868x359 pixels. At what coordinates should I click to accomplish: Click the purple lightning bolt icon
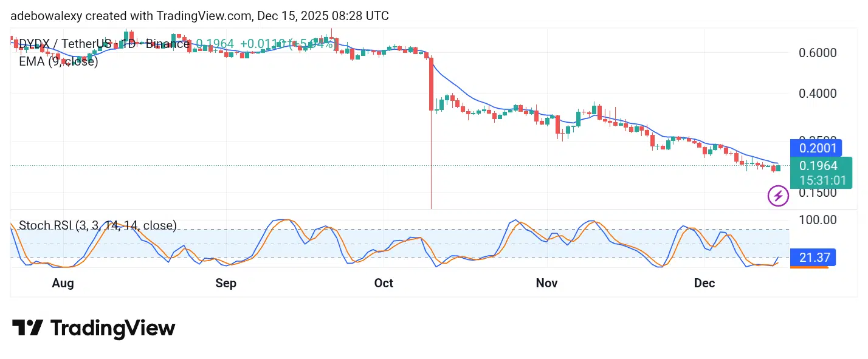pos(778,196)
